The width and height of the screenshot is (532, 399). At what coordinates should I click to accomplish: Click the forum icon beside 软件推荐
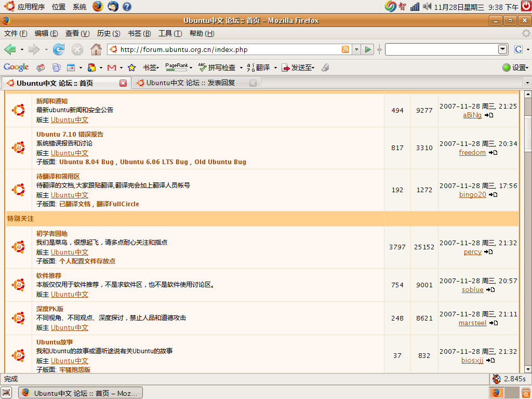(18, 285)
